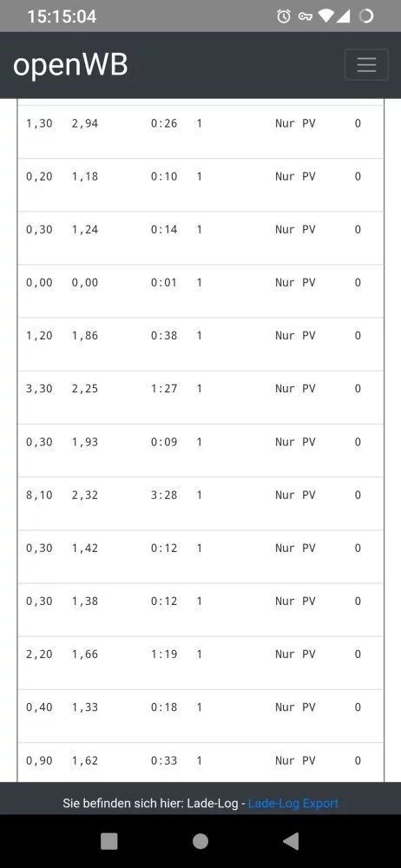Click the 0:01 duration cell
This screenshot has height=868, width=401.
point(164,282)
